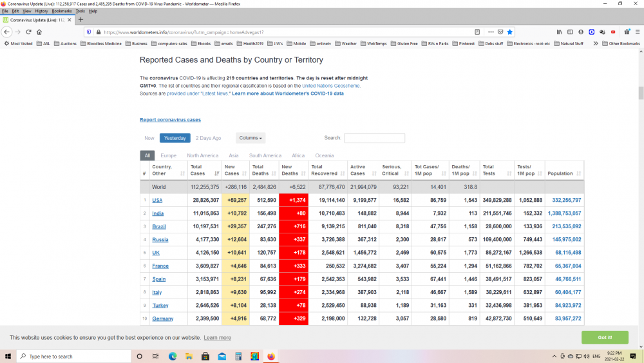
Task: Open the notification center icon
Action: (633, 357)
